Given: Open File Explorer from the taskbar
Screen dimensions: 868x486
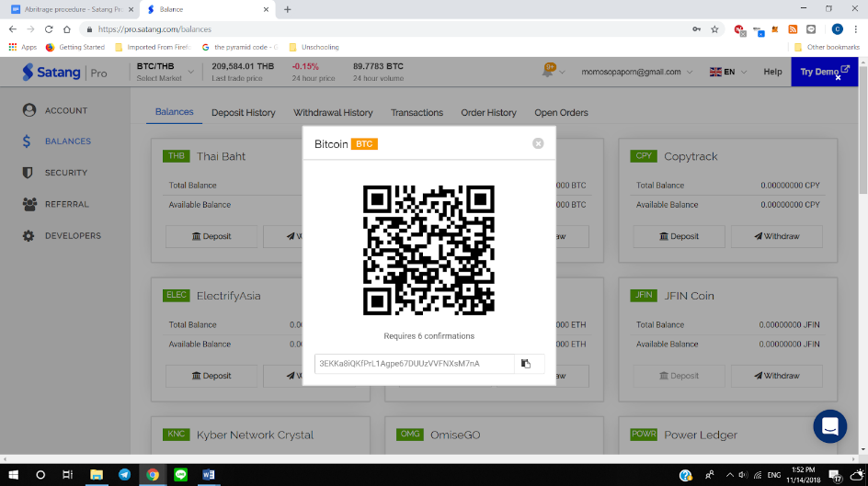Looking at the screenshot, I should click(x=97, y=475).
